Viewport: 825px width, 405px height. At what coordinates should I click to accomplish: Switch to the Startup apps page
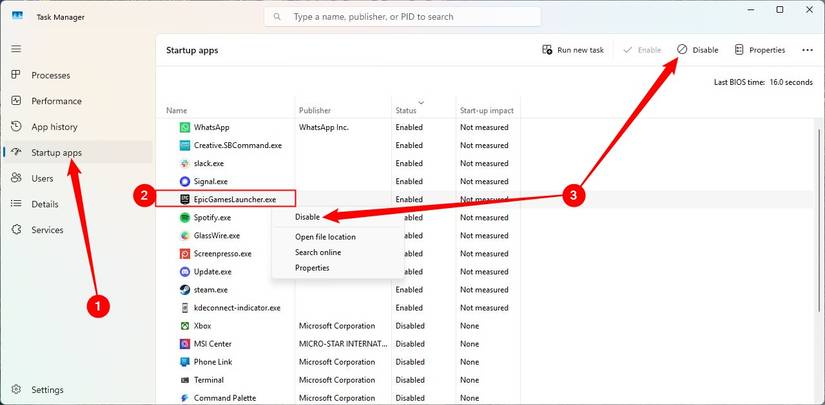pyautogui.click(x=77, y=153)
